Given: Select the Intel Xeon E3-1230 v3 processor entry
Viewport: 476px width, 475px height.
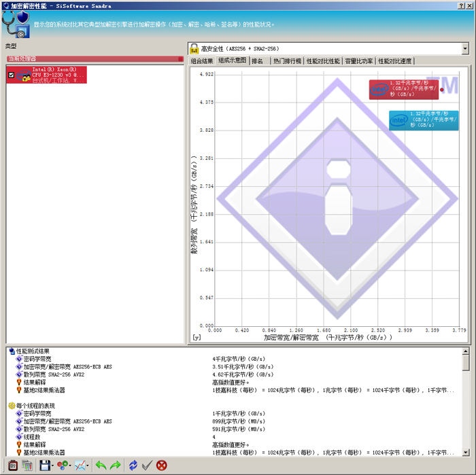Looking at the screenshot, I should 46,75.
